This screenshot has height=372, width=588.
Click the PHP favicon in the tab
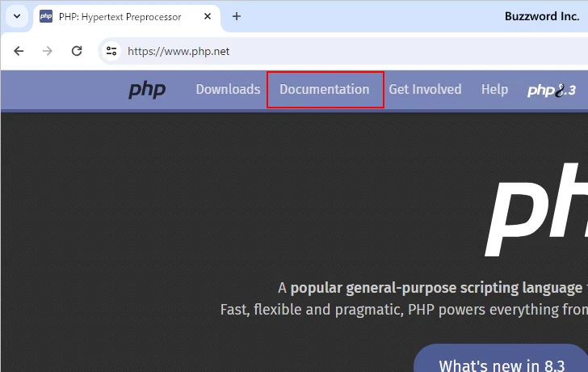pos(46,16)
